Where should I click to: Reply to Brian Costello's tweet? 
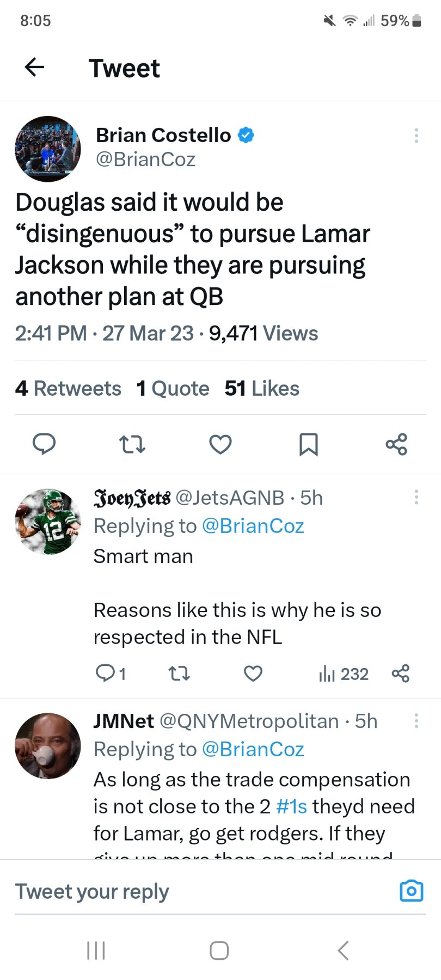click(44, 444)
